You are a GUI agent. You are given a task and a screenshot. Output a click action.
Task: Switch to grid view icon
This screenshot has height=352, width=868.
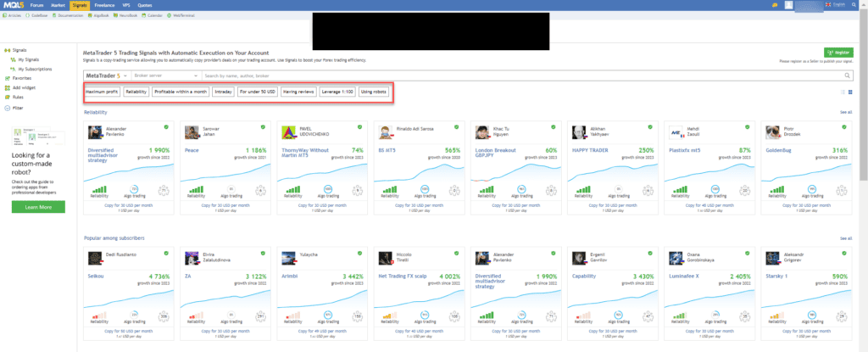point(850,92)
